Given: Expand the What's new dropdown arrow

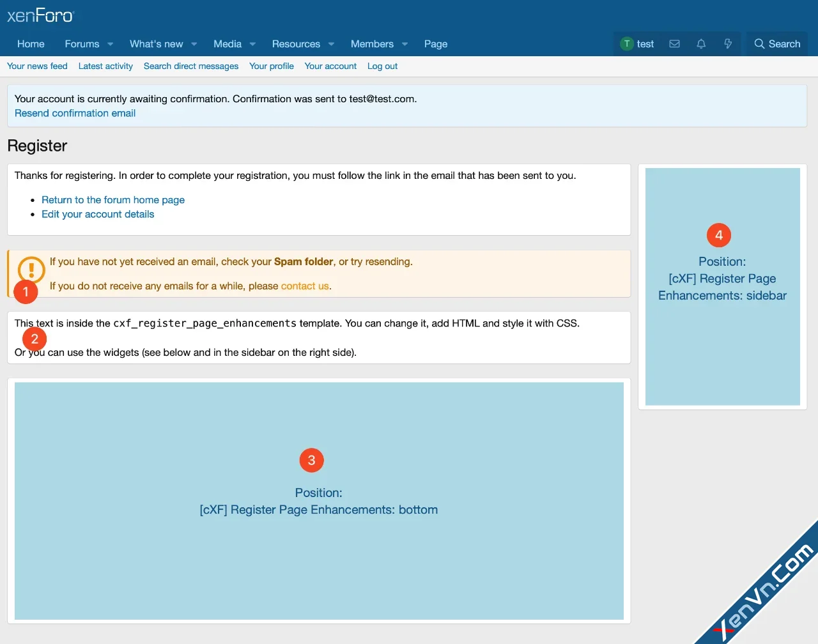Looking at the screenshot, I should click(194, 44).
